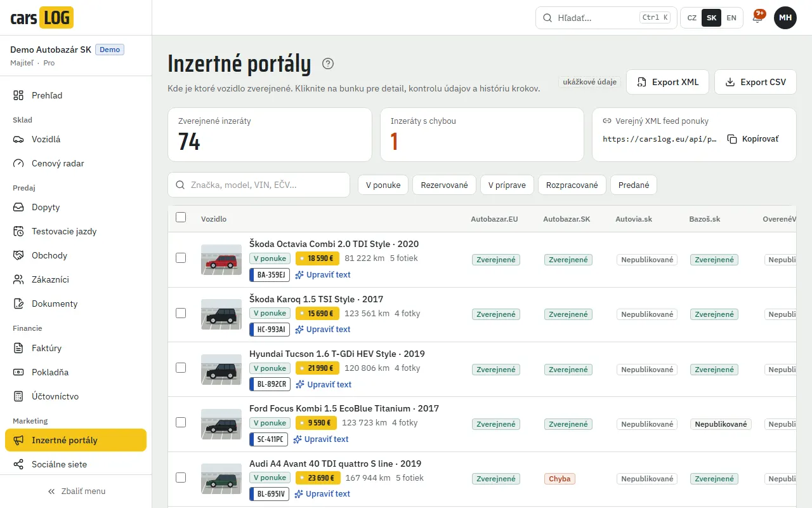Click Faktúry invoice icon in sidebar

[18, 348]
